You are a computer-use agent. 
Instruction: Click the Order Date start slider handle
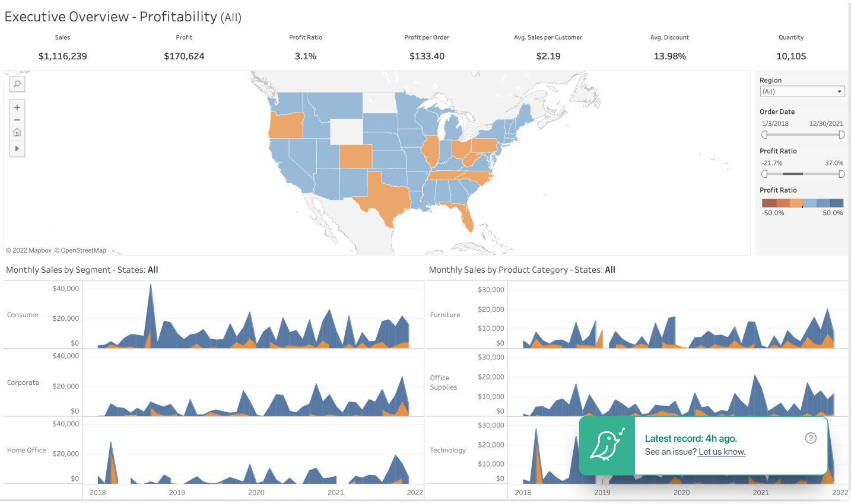tap(764, 135)
